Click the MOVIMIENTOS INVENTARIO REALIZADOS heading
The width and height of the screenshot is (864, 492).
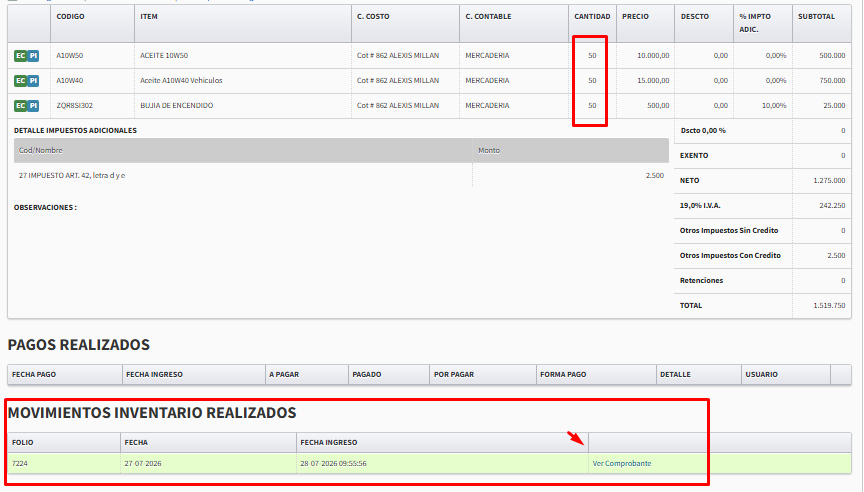tap(152, 413)
